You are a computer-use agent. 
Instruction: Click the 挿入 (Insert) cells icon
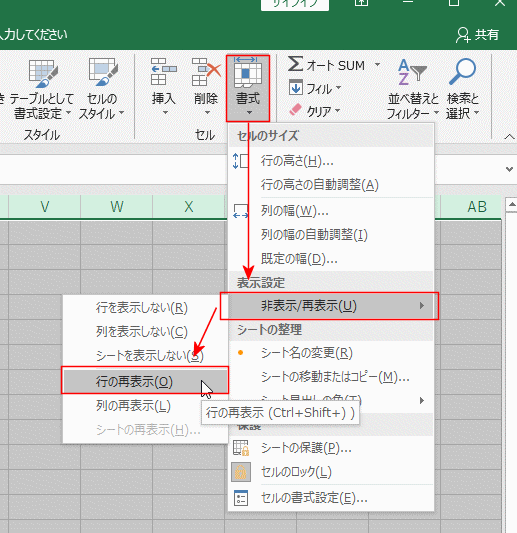[x=164, y=71]
